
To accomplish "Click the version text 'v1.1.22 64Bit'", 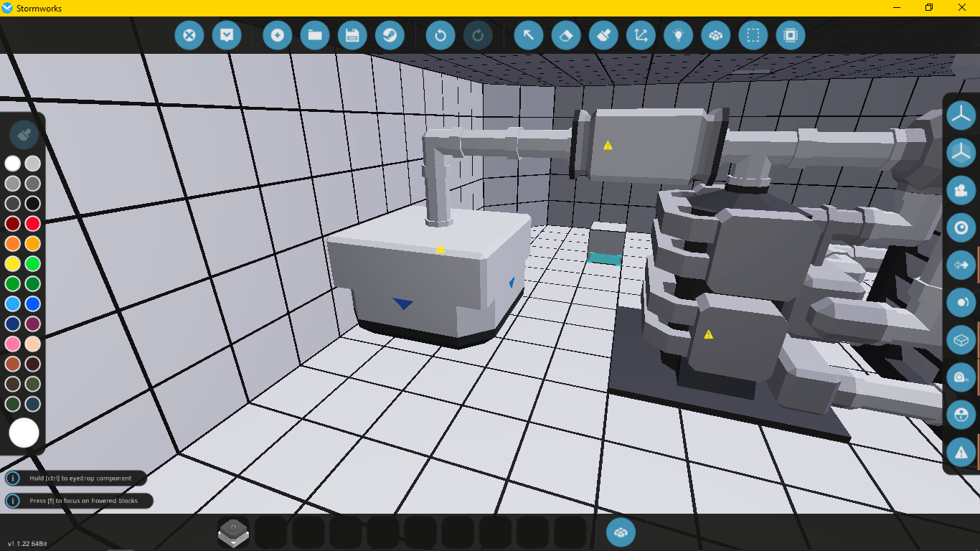I will pos(27,544).
